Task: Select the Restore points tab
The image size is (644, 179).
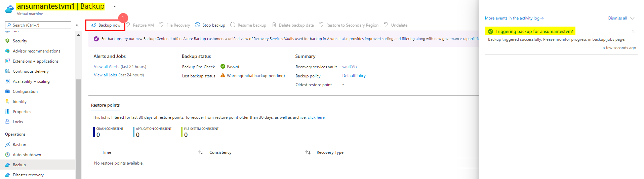Action: pyautogui.click(x=106, y=105)
